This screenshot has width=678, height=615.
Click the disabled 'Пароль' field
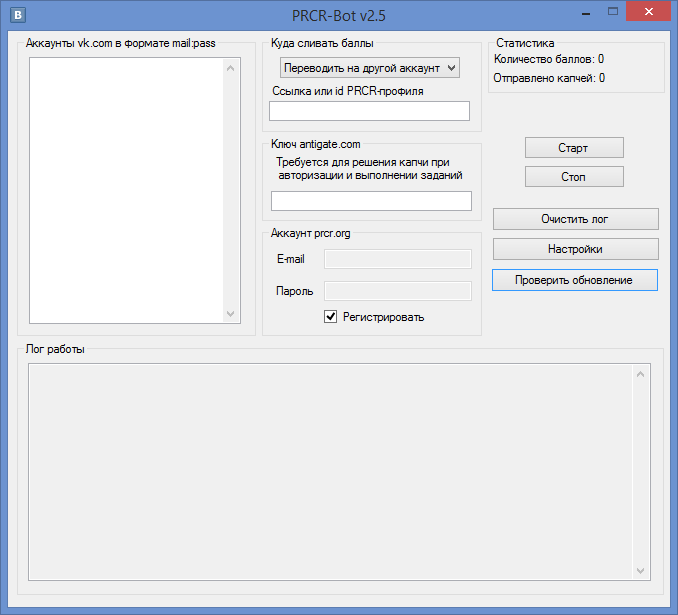398,291
